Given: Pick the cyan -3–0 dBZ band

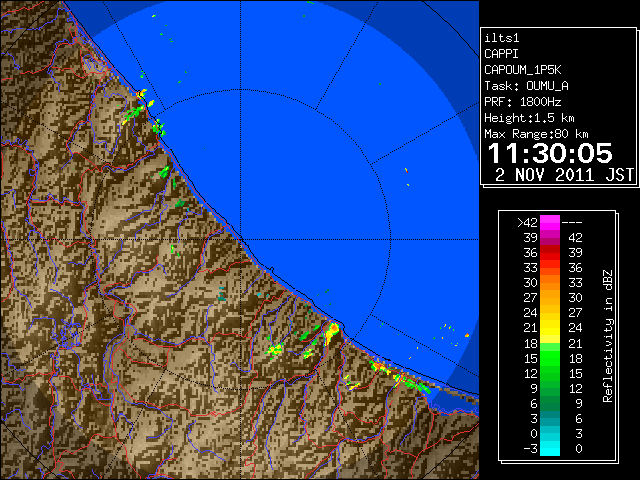Looking at the screenshot, I should [550, 448].
